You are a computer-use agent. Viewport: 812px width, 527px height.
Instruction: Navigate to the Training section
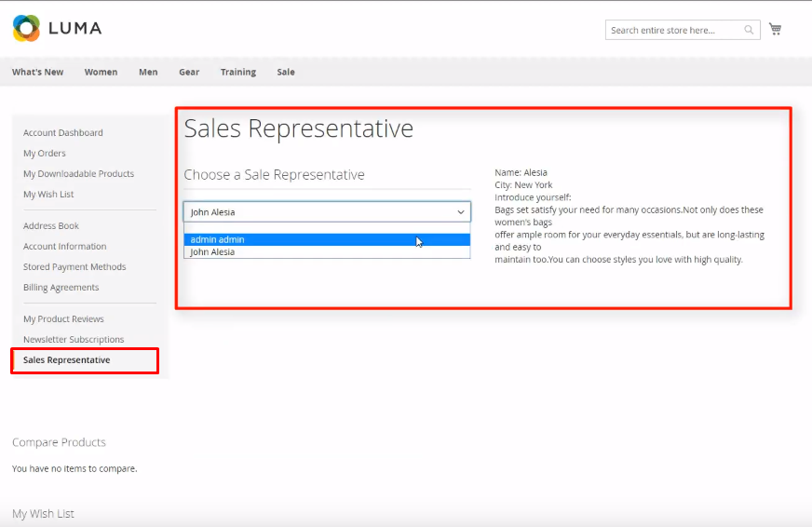click(x=237, y=73)
